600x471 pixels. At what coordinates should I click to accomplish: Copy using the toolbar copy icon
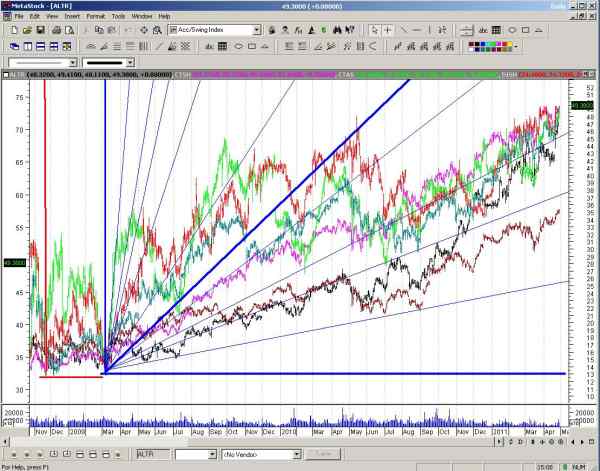(99, 30)
